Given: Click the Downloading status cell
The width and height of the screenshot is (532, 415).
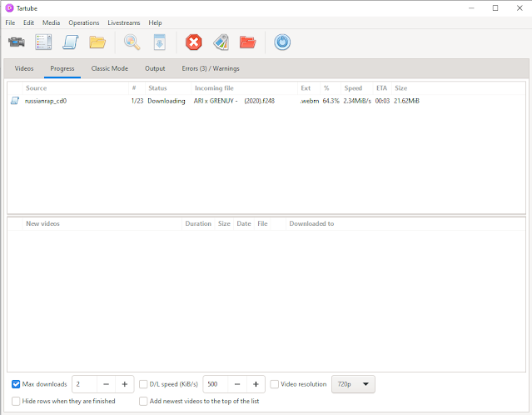Looking at the screenshot, I should 167,101.
